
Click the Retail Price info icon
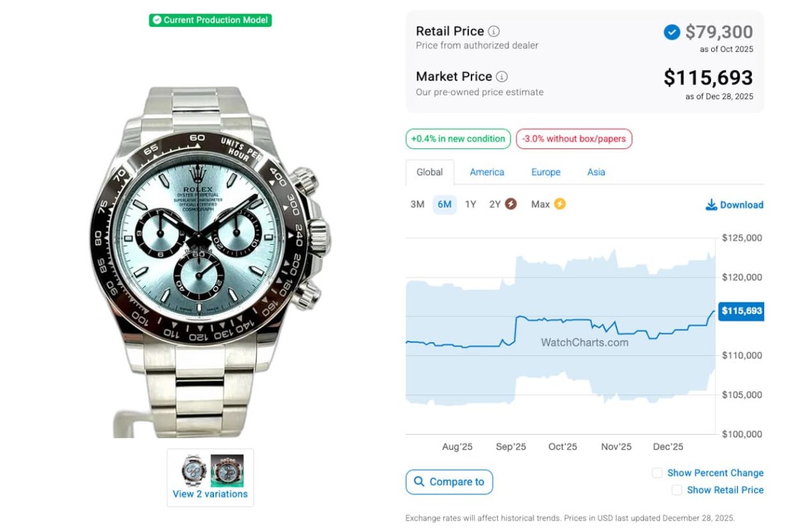tap(494, 32)
